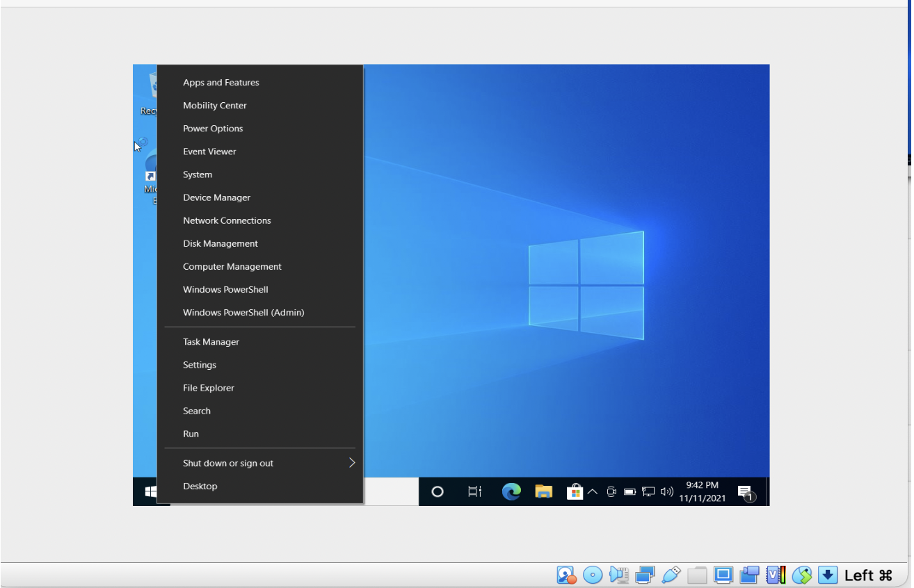Open Disk Management from the context menu
914x588 pixels.
click(221, 243)
